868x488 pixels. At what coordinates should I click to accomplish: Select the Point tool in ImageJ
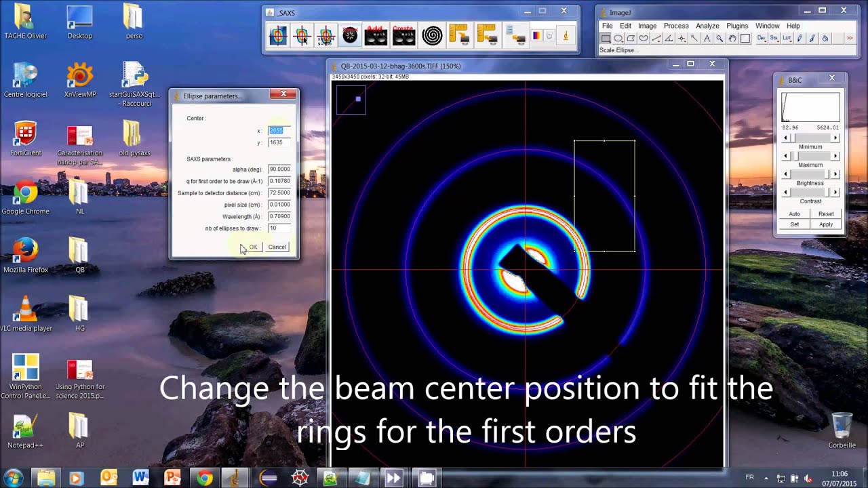coord(682,38)
